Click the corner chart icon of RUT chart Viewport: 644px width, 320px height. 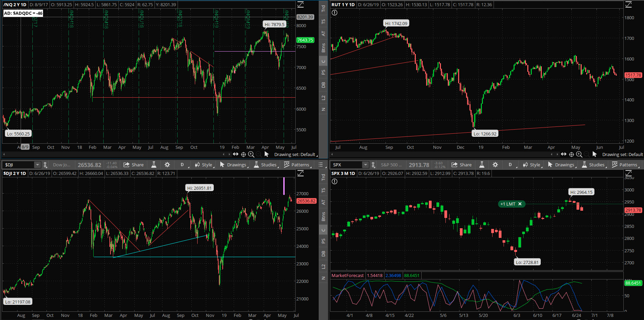tap(629, 4)
